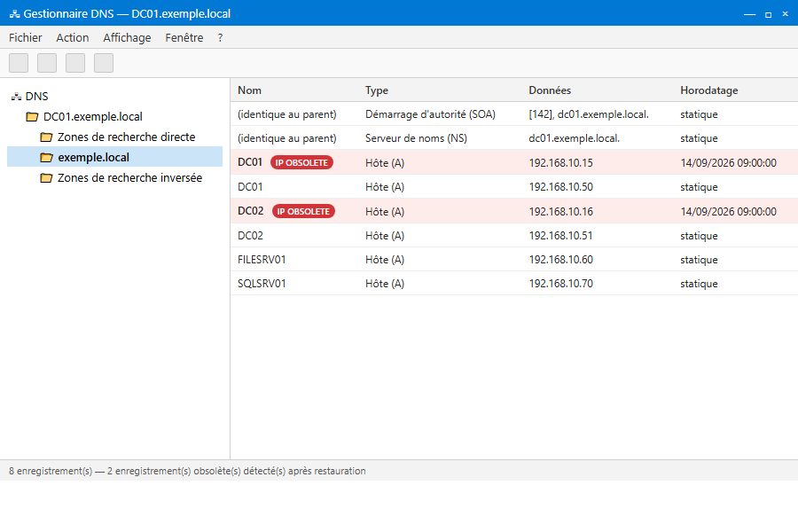Click the DNS root node network icon
798x532 pixels.
click(16, 97)
